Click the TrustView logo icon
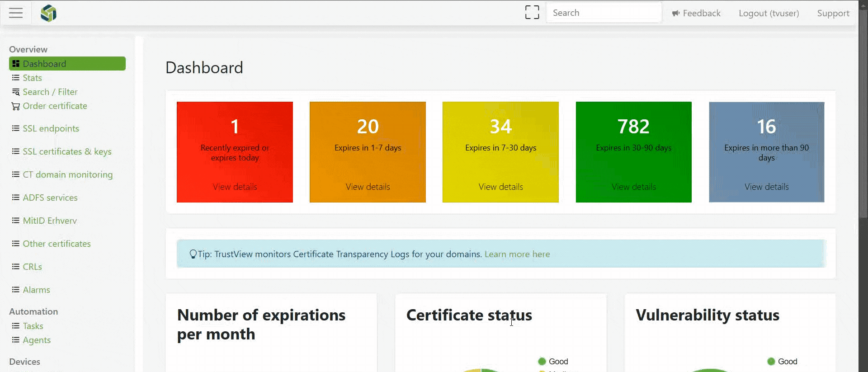868x372 pixels. coord(48,13)
